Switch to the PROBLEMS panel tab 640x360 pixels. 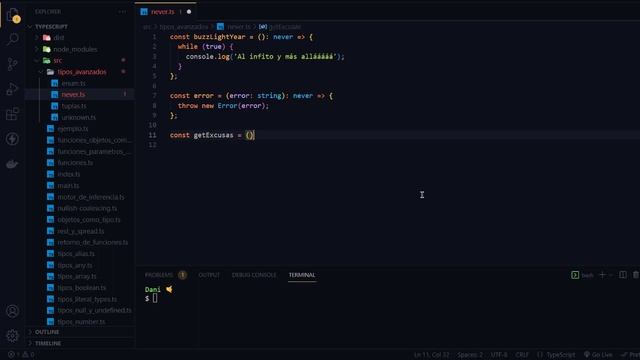click(x=159, y=275)
